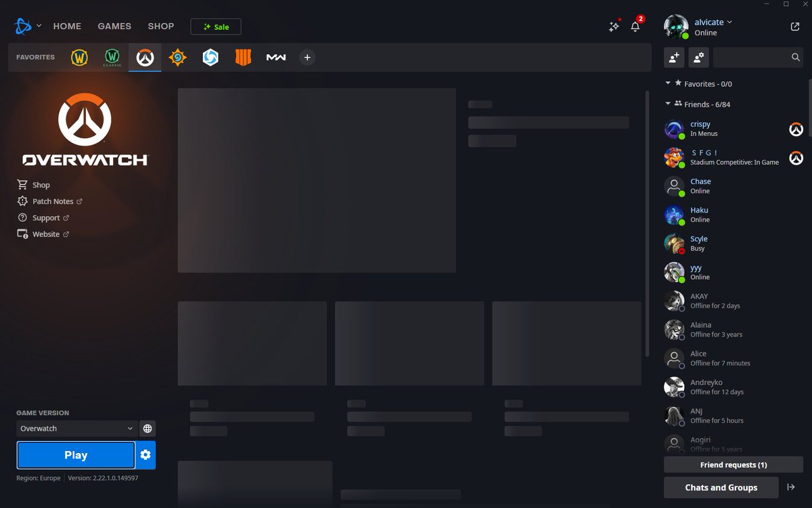Open Chase's friend avatar

pyautogui.click(x=675, y=186)
